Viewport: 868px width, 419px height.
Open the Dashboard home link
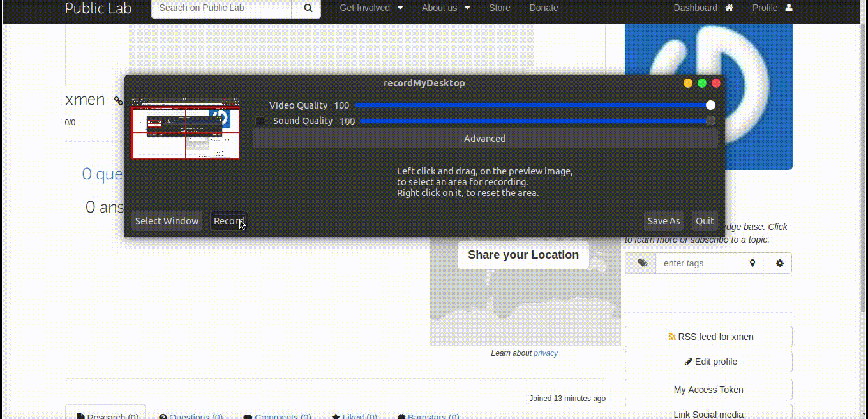(x=703, y=8)
